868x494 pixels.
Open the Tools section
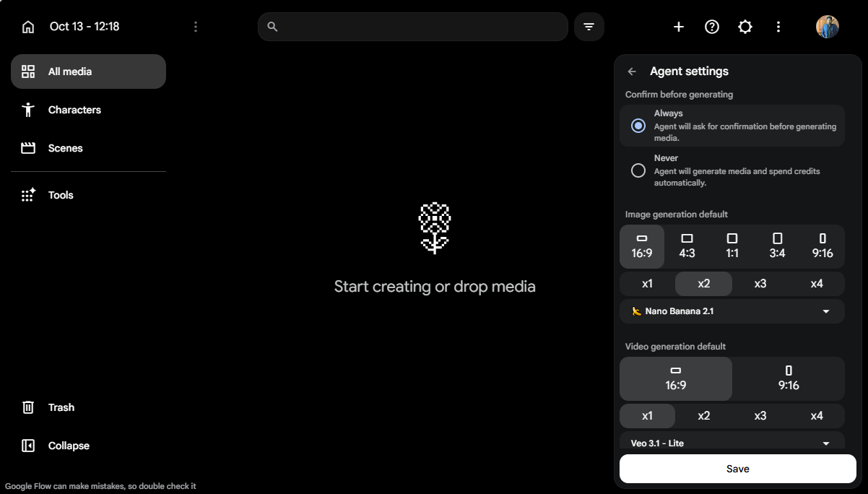pyautogui.click(x=88, y=195)
